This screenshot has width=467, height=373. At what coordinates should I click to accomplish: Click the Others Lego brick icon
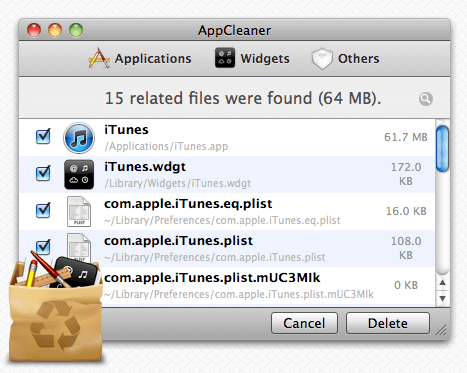(322, 59)
